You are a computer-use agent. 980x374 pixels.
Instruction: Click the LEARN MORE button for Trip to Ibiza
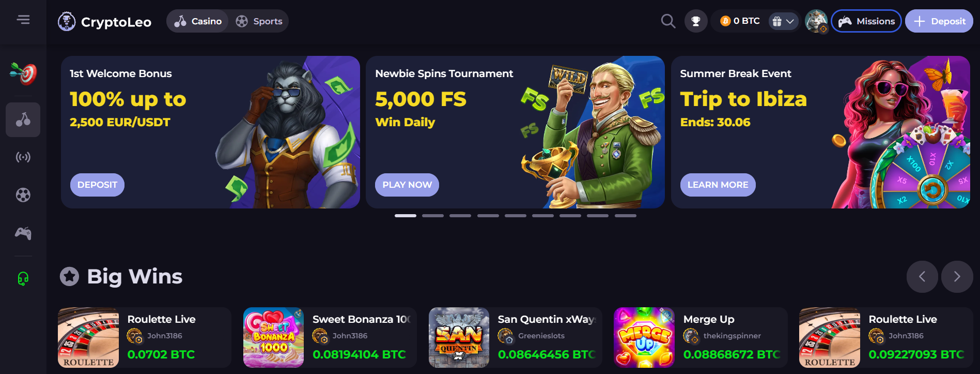click(x=718, y=185)
